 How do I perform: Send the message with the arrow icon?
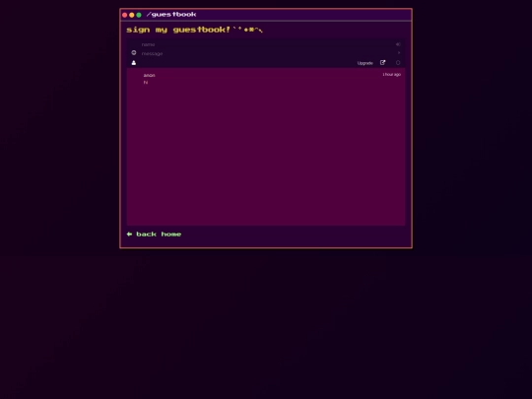click(399, 53)
